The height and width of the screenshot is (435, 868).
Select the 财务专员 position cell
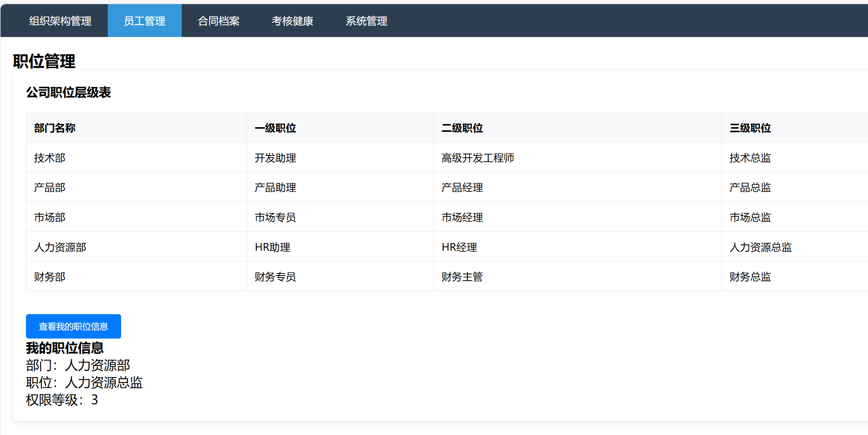(275, 277)
